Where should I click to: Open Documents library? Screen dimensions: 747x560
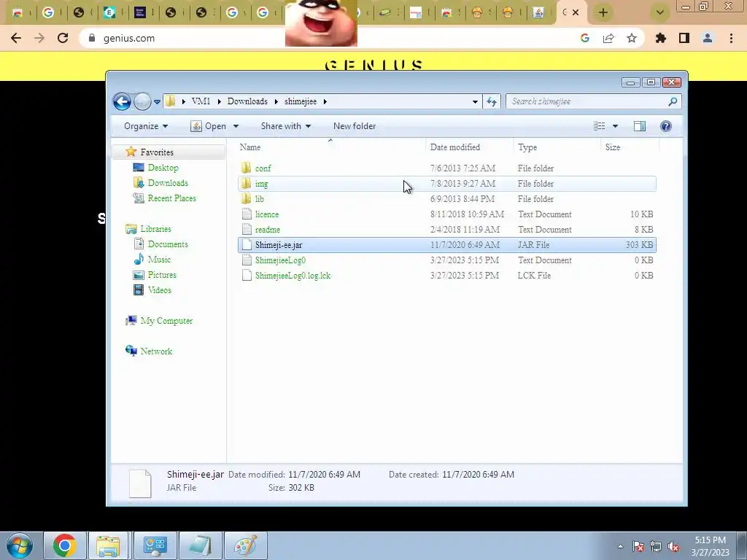[x=168, y=244]
